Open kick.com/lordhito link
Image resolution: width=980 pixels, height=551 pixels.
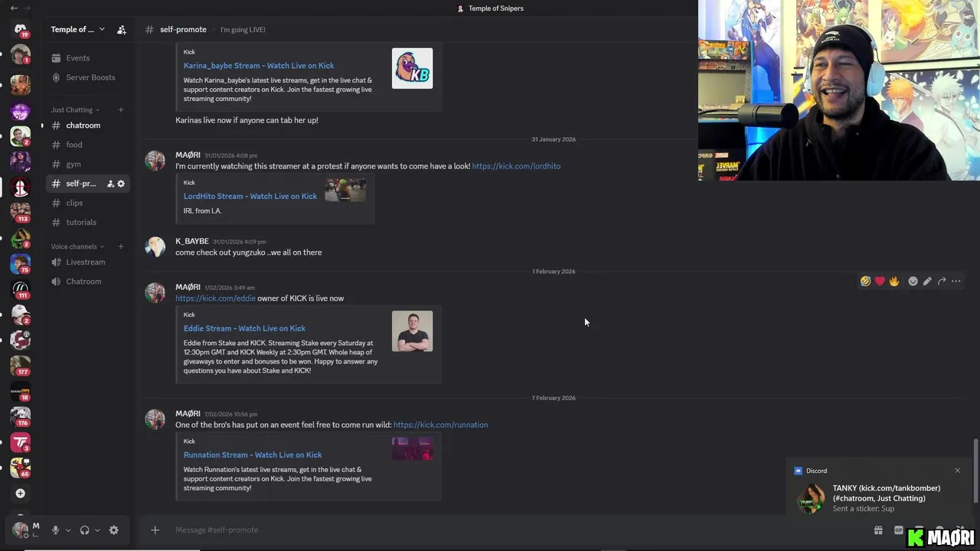516,166
